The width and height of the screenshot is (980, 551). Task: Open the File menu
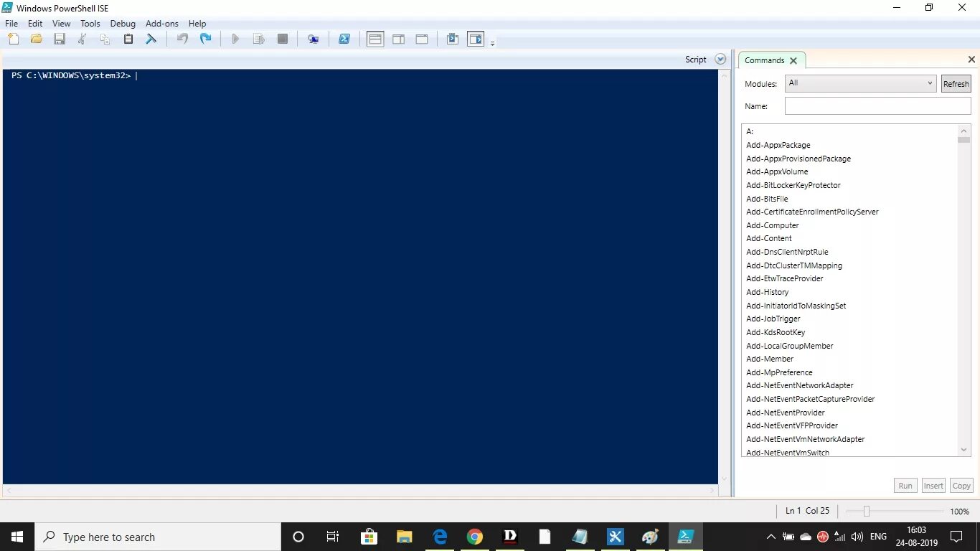11,24
